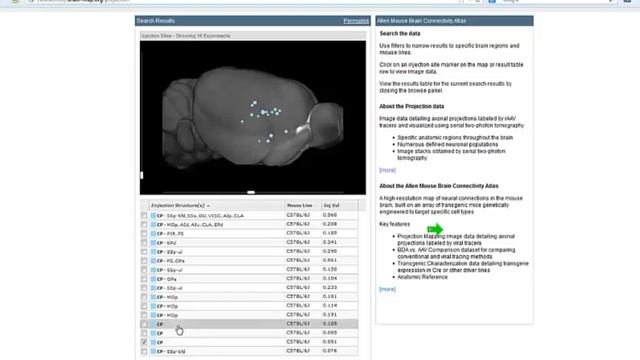
Task: Click the injection volume value 0.061
Action: coord(330,260)
